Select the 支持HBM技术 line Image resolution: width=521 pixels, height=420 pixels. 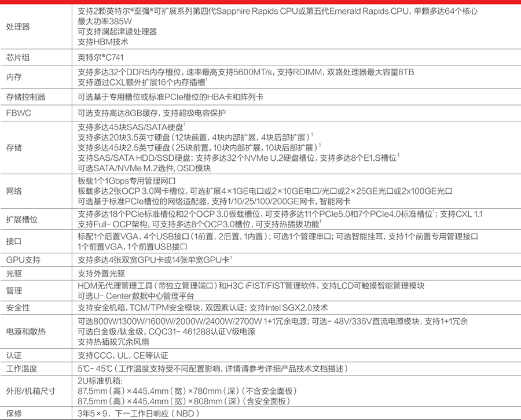103,42
